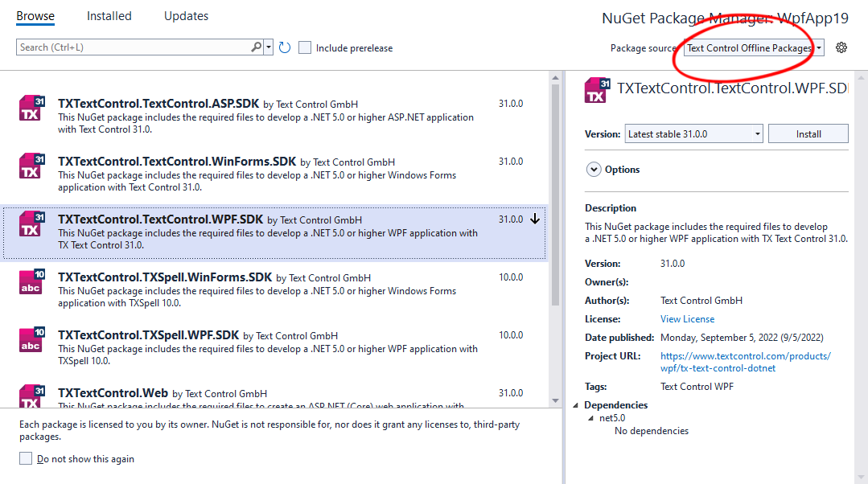Click the No dependencies text
Image resolution: width=868 pixels, height=484 pixels.
tap(652, 431)
